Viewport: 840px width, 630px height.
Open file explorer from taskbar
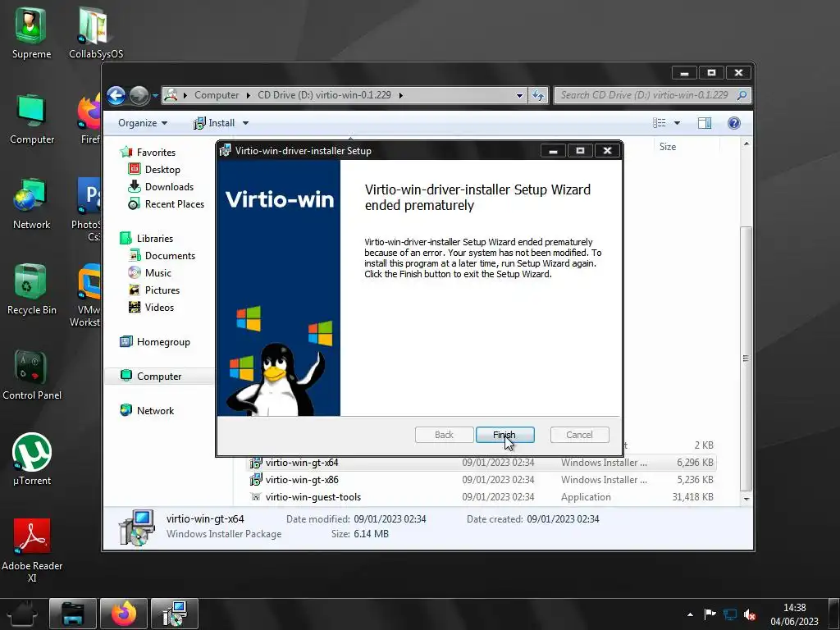pos(73,614)
